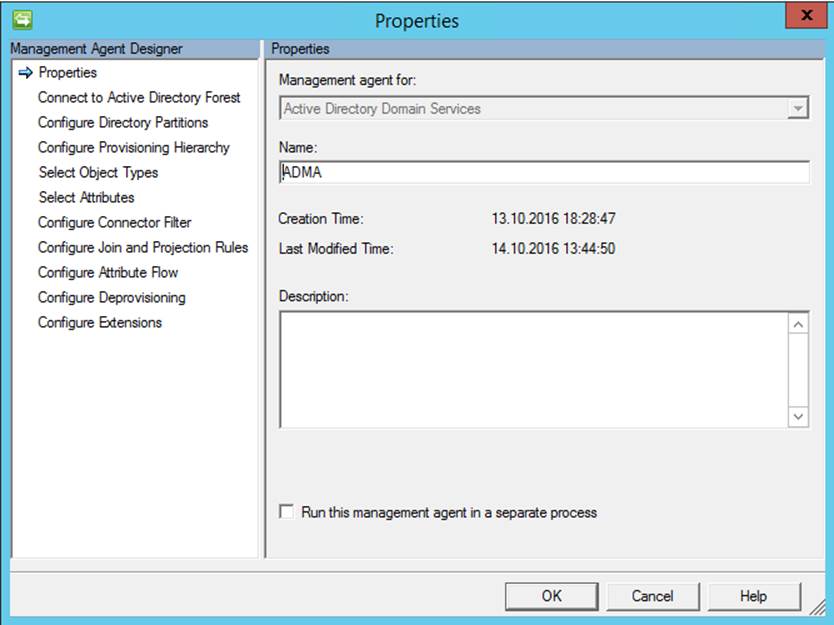
Task: Confirm changes with the OK button
Action: [x=551, y=595]
